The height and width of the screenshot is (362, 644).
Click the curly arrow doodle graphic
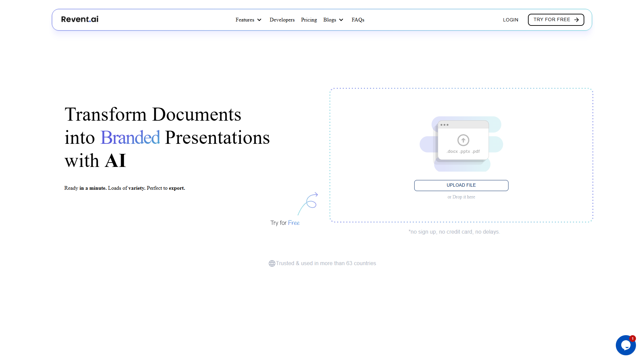308,204
